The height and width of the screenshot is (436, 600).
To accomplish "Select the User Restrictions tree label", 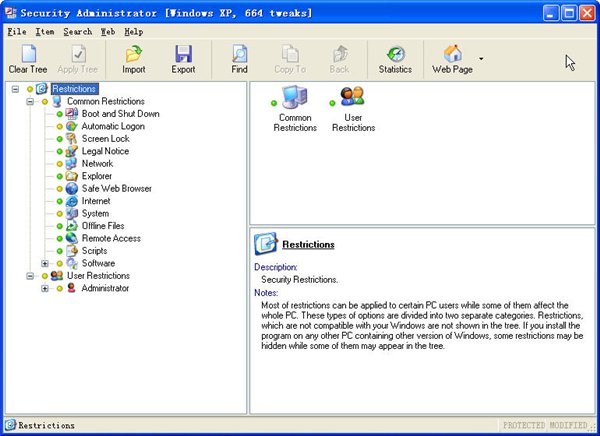I will pyautogui.click(x=98, y=276).
